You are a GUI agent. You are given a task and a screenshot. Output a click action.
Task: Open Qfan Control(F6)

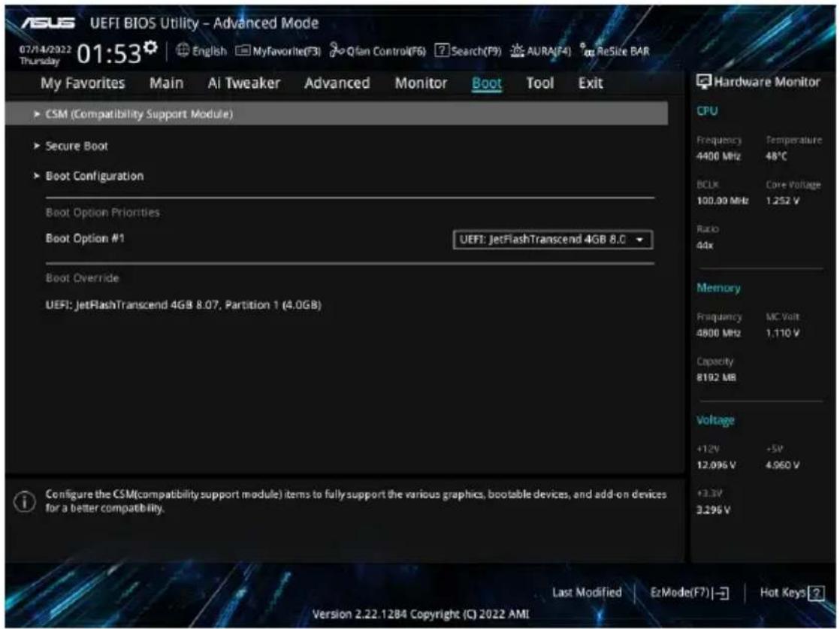[377, 51]
